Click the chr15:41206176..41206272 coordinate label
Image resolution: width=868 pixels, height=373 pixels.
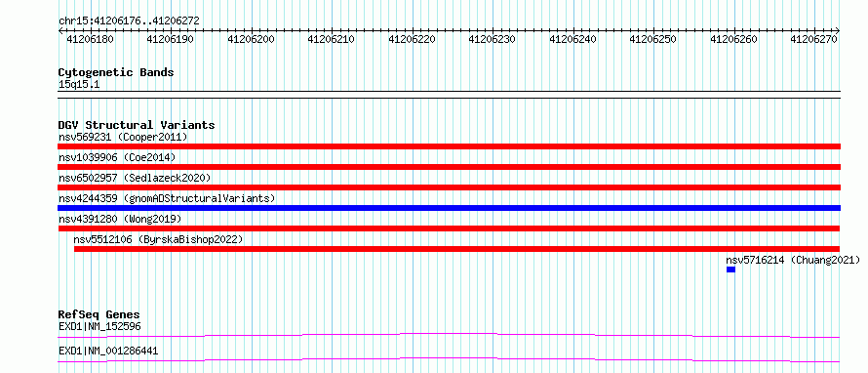tap(129, 21)
